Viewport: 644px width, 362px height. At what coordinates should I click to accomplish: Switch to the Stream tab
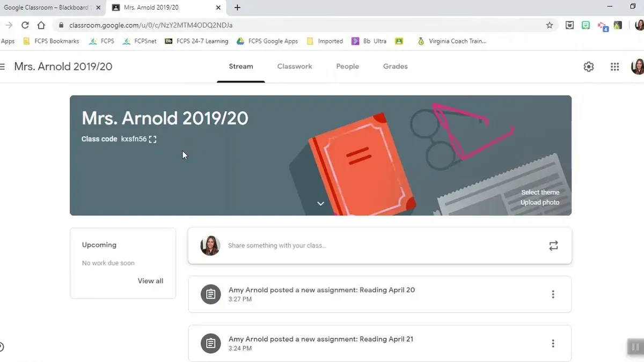(x=241, y=67)
